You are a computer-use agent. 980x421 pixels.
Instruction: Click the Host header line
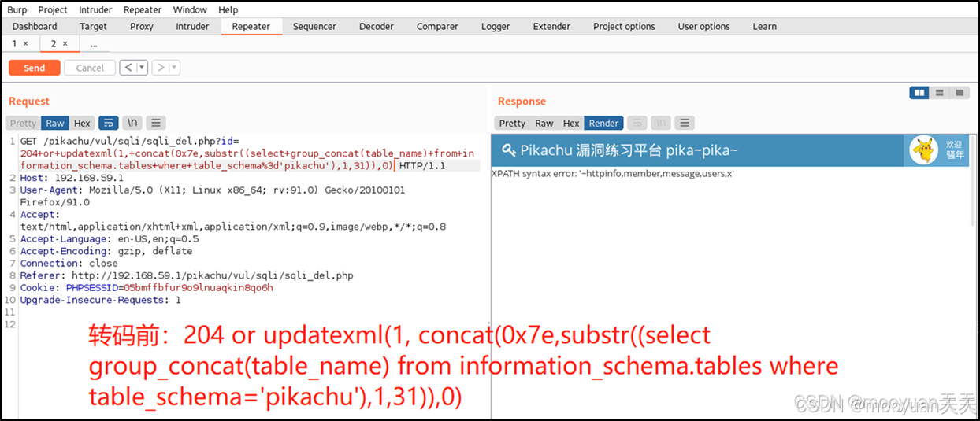[x=72, y=178]
